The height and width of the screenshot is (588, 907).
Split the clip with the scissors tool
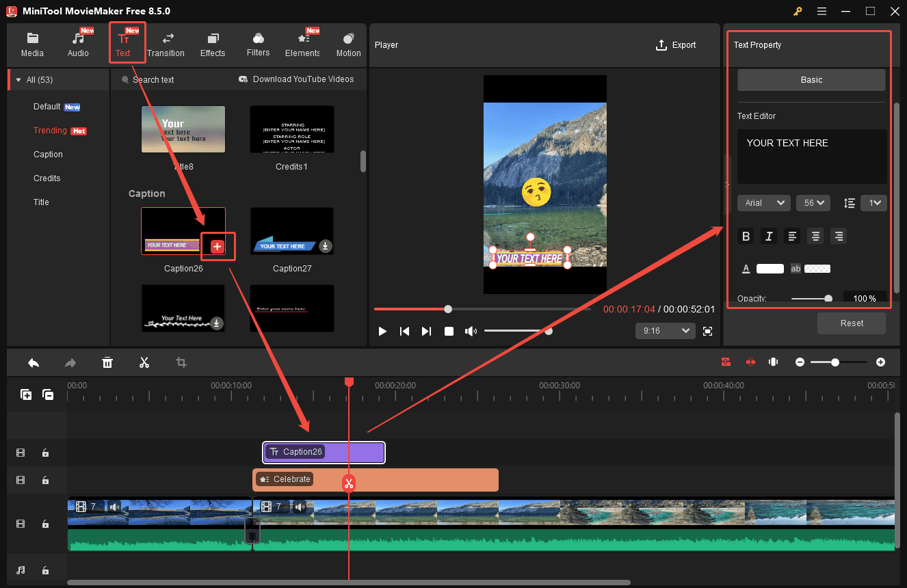[x=144, y=362]
